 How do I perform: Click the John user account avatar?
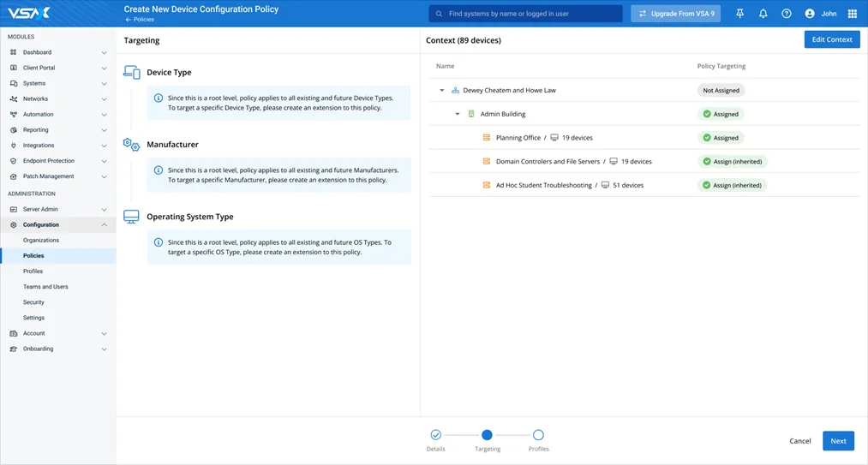pyautogui.click(x=810, y=14)
